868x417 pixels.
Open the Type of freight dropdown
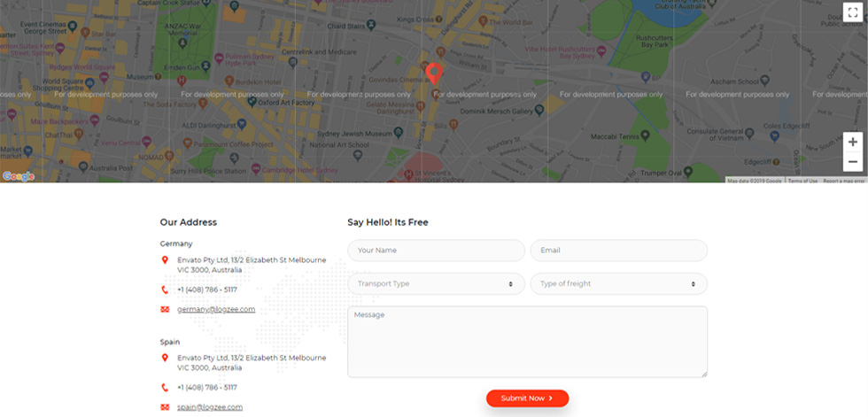618,283
